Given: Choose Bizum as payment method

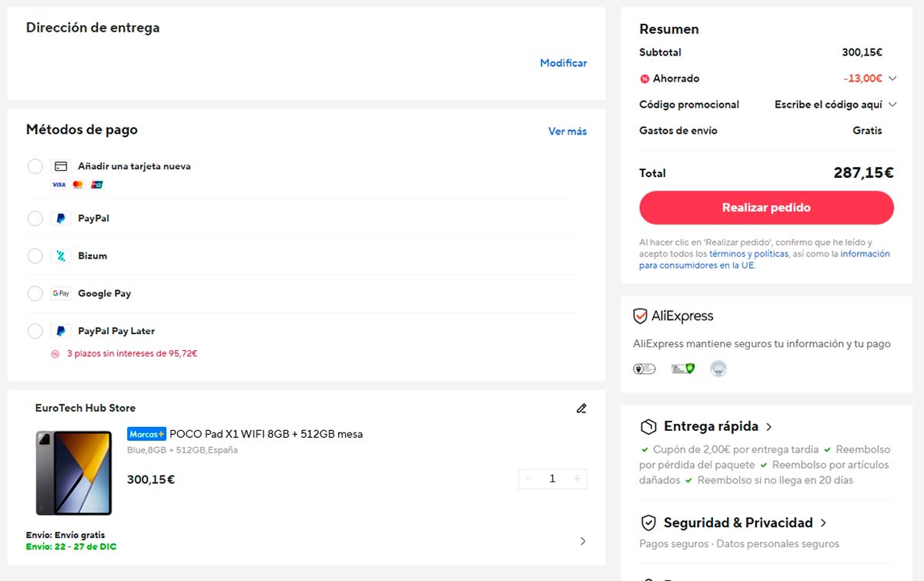Looking at the screenshot, I should [x=35, y=256].
